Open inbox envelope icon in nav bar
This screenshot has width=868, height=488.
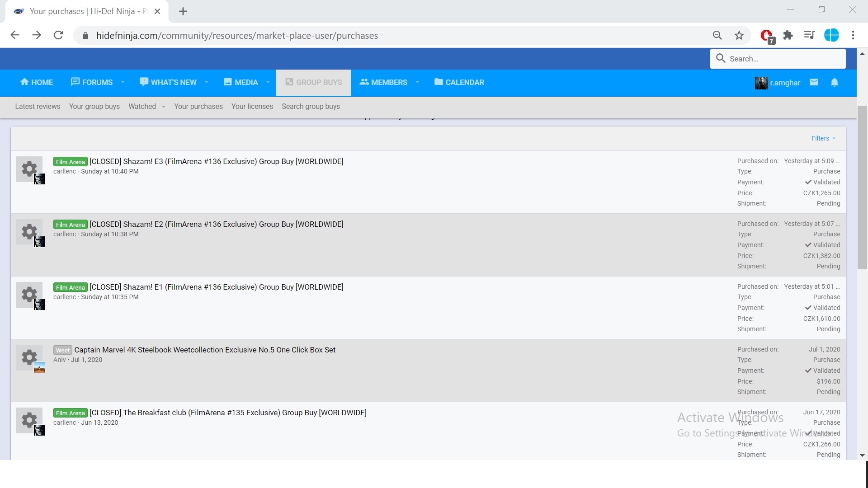pyautogui.click(x=814, y=82)
